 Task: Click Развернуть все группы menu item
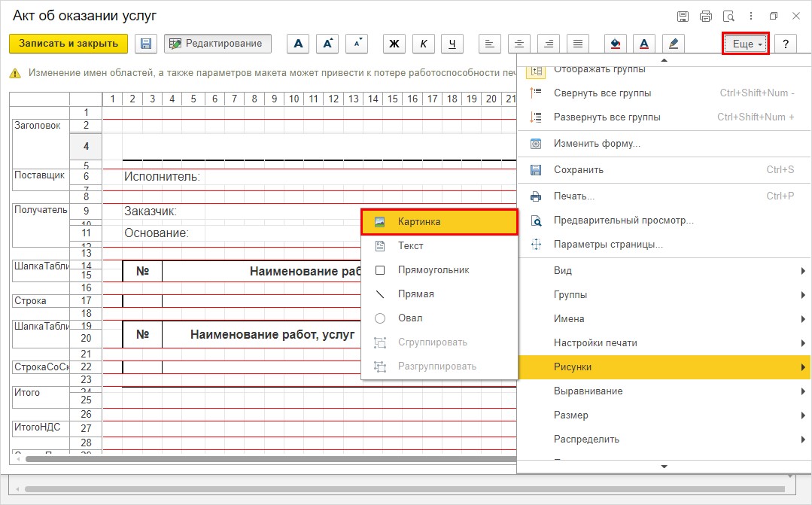[x=664, y=117]
